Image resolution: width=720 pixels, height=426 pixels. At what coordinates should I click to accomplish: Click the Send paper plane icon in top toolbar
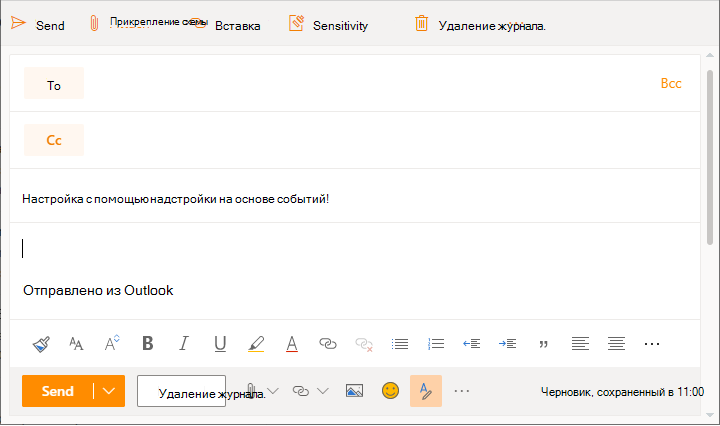pyautogui.click(x=18, y=23)
